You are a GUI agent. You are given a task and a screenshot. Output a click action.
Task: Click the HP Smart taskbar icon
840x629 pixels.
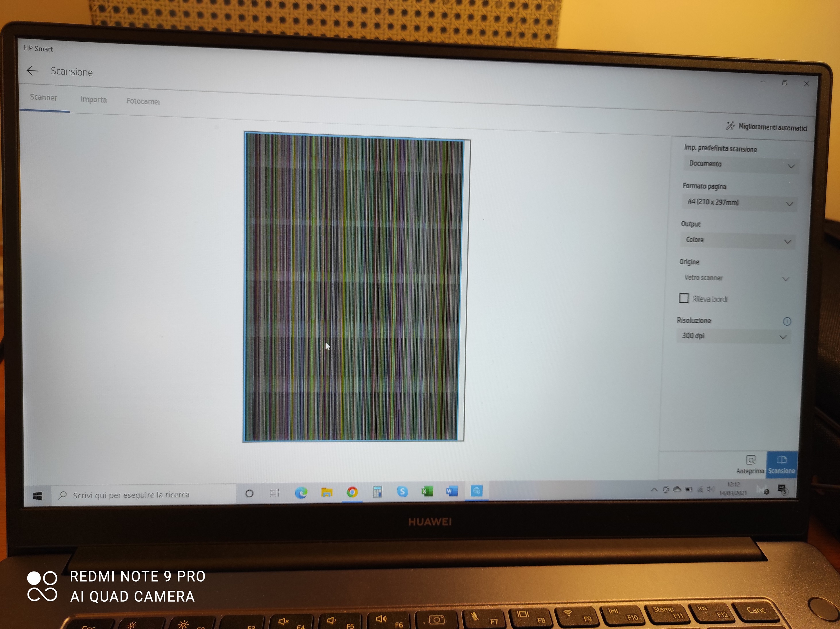[476, 491]
